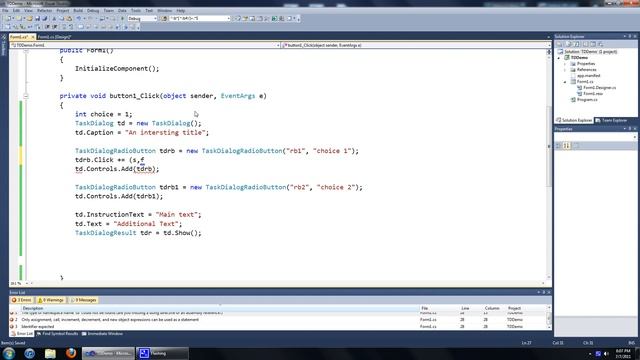Expand the References folder node
This screenshot has height=360, width=640.
pyautogui.click(x=565, y=70)
